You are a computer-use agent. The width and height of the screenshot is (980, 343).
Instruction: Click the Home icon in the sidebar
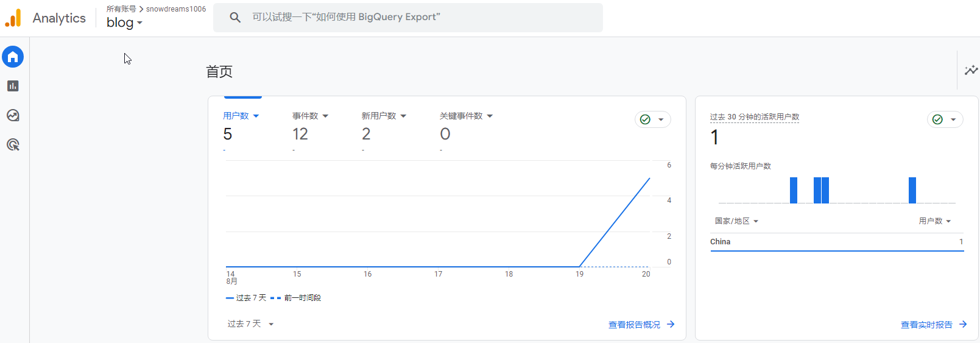(13, 57)
